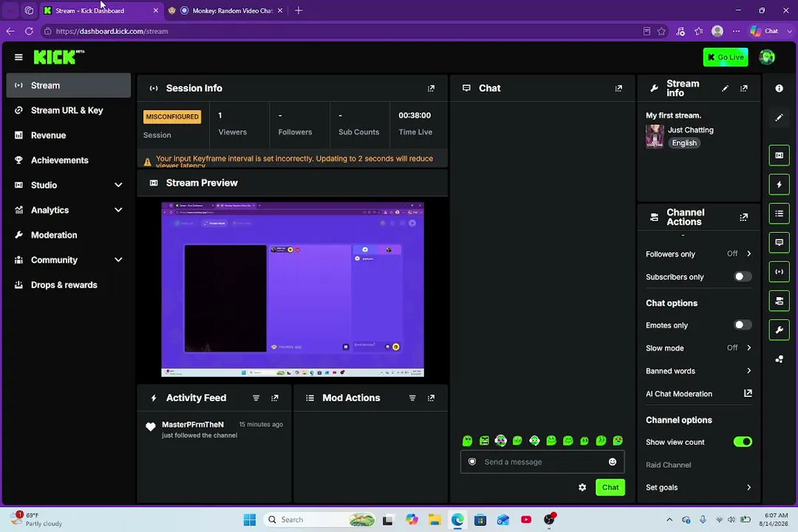Pop out the Stream info panel
798x532 pixels.
[743, 88]
